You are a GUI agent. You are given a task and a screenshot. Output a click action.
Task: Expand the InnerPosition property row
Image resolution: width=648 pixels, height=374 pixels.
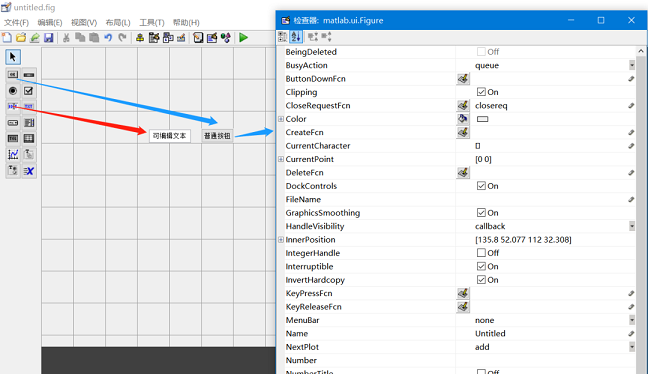pos(281,240)
